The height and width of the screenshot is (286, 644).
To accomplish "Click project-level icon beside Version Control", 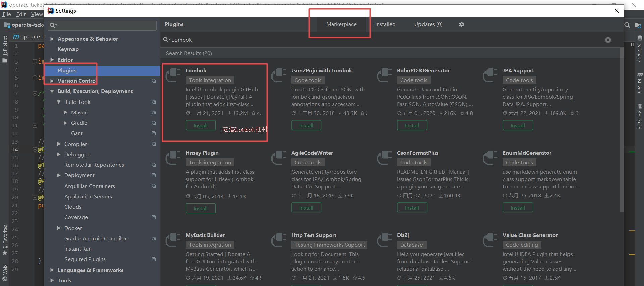I will (154, 81).
